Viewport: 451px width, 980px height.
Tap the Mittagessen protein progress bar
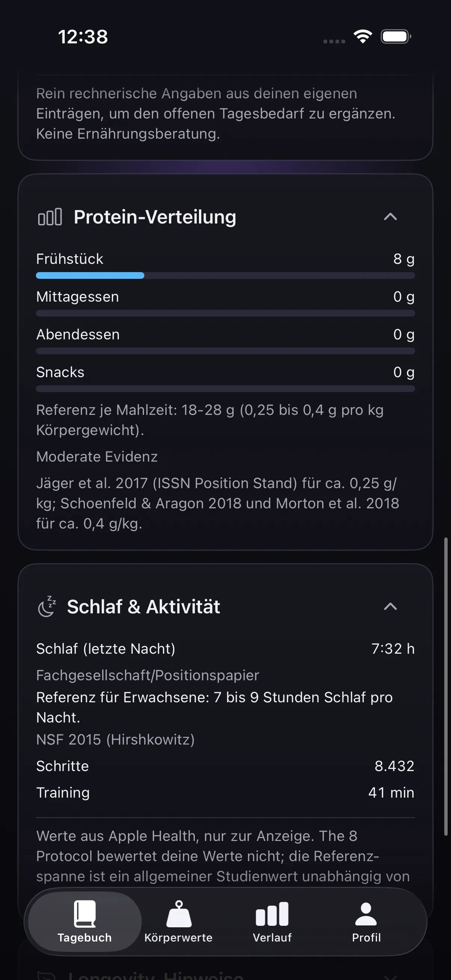tap(225, 313)
